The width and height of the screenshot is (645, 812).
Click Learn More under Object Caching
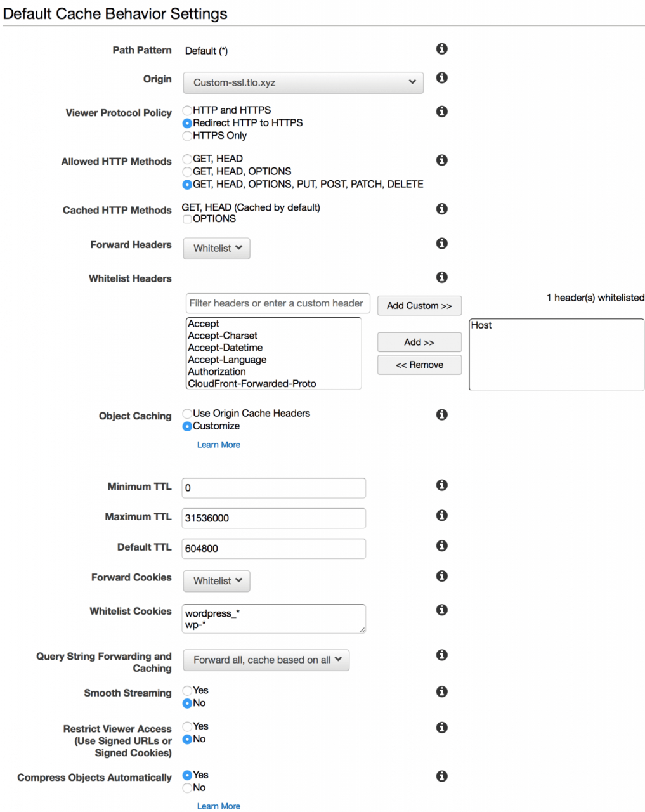219,445
